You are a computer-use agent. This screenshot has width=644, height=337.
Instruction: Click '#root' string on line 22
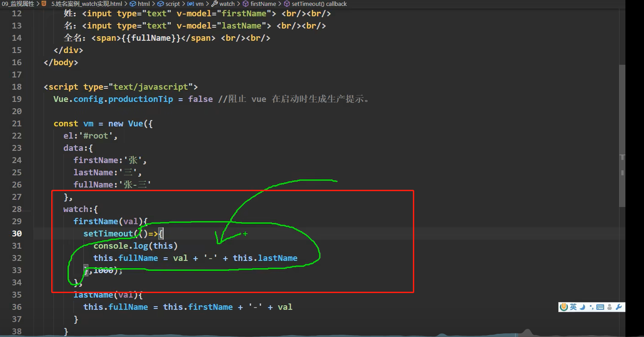click(x=96, y=135)
